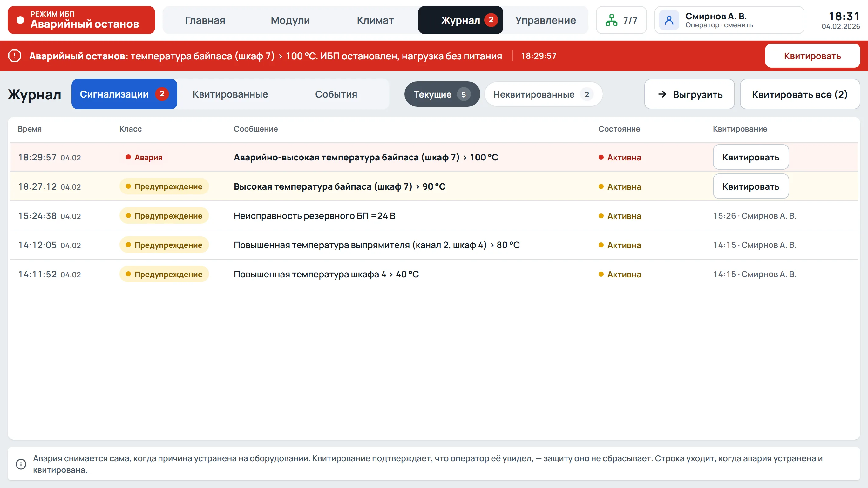Click the Квитировать все (2) button
The image size is (868, 488).
click(800, 94)
